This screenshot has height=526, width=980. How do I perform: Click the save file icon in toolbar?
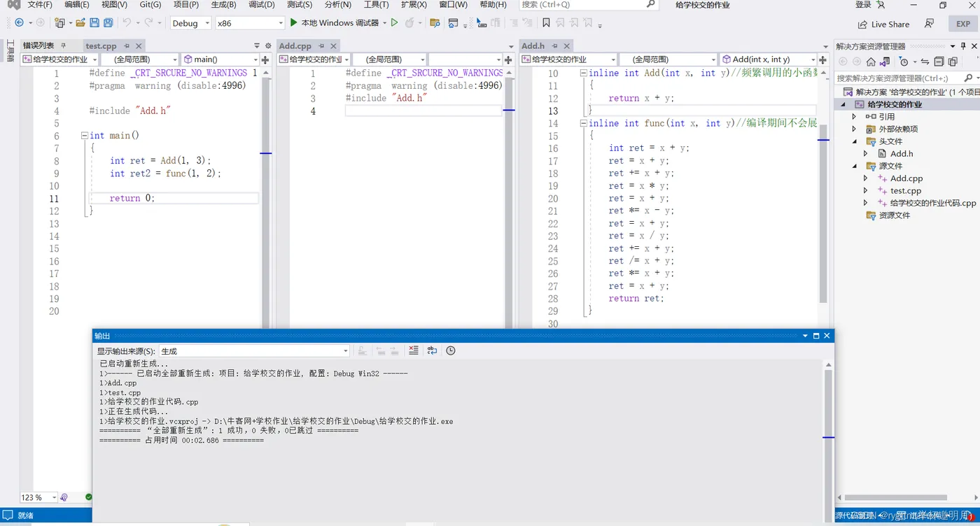pyautogui.click(x=94, y=23)
